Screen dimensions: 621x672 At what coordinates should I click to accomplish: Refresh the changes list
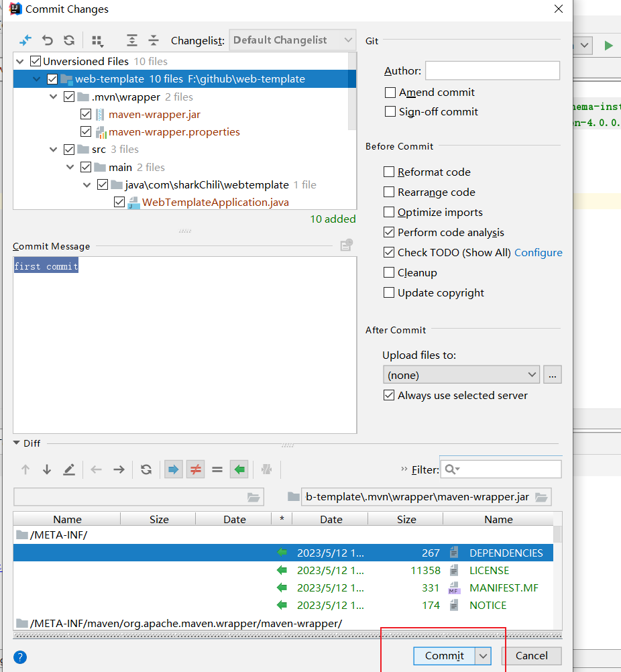pyautogui.click(x=69, y=40)
